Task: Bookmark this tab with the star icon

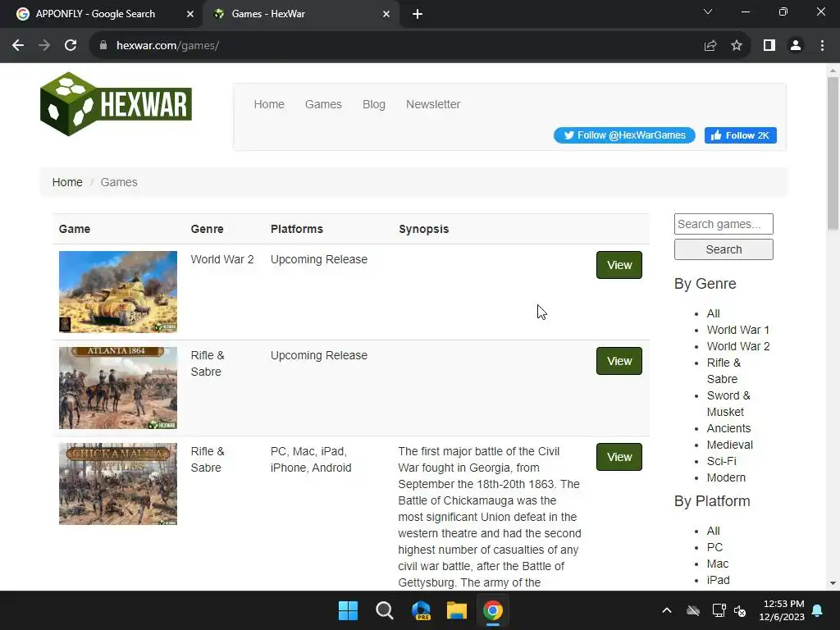Action: pyautogui.click(x=737, y=46)
